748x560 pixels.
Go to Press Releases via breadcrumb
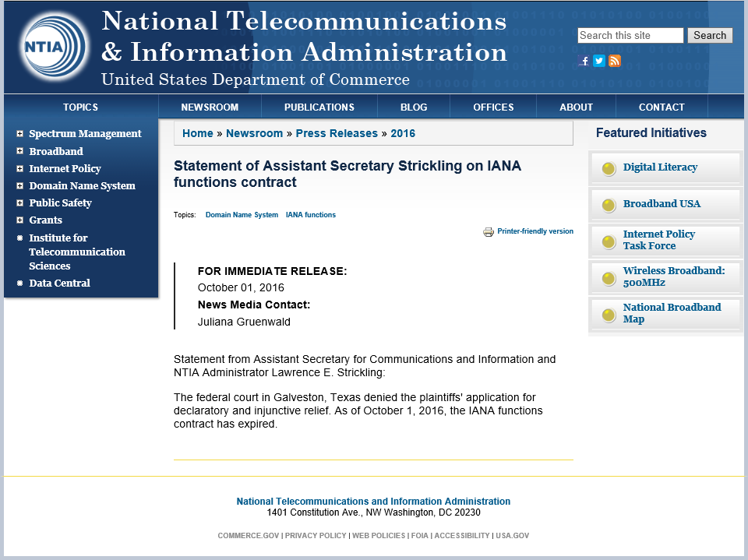tap(337, 133)
